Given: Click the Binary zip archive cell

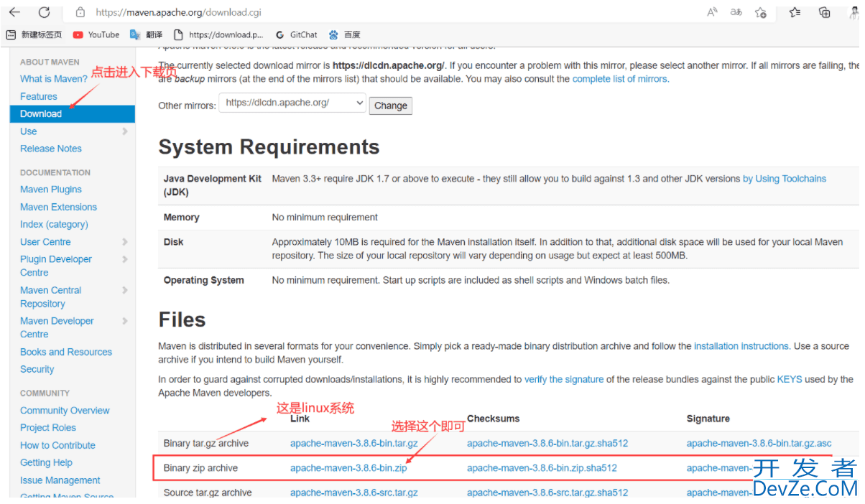Looking at the screenshot, I should pos(200,468).
